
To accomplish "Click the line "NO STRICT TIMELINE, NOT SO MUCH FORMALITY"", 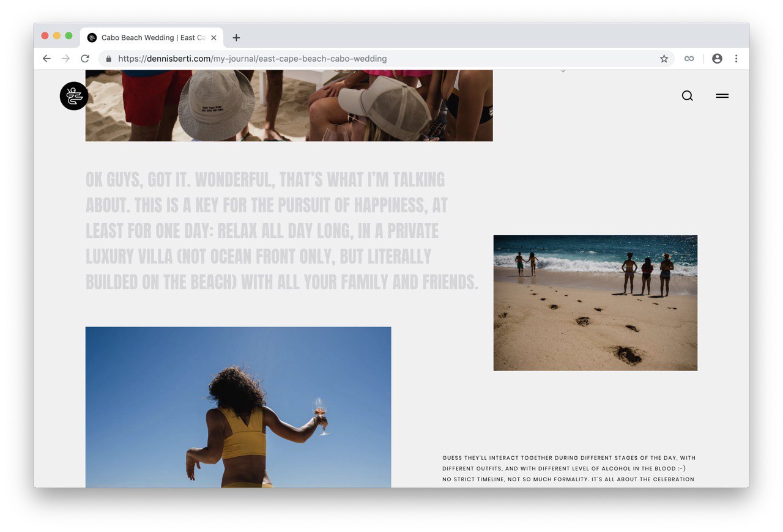I will tap(514, 479).
